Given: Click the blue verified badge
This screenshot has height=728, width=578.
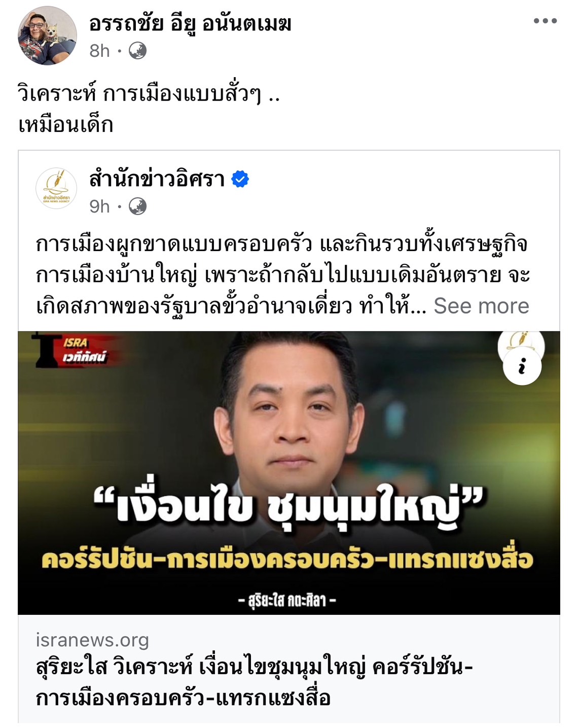Looking at the screenshot, I should [x=240, y=179].
